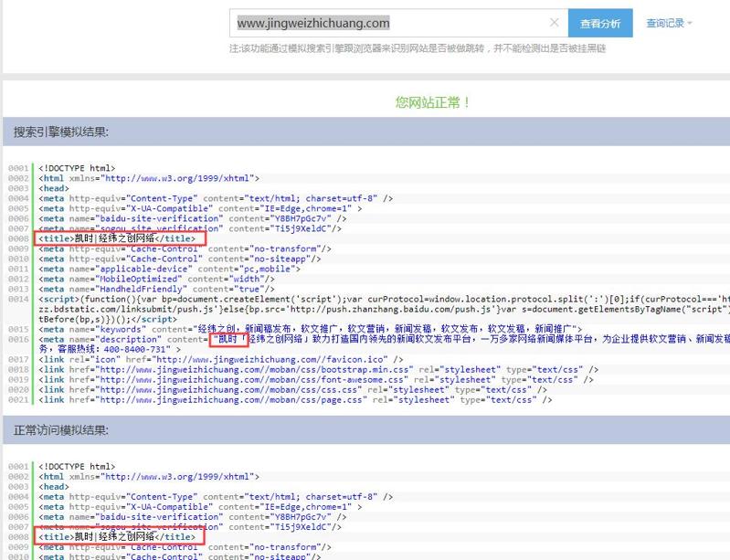Viewport: 730px width, 560px height.
Task: Click the applicable-device meta line 0011
Action: [x=169, y=269]
